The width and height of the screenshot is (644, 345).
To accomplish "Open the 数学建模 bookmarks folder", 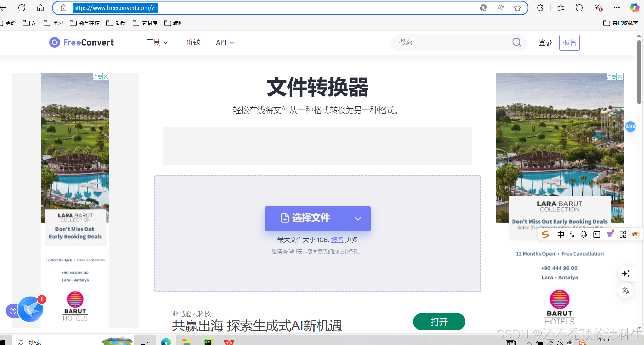I will [85, 23].
